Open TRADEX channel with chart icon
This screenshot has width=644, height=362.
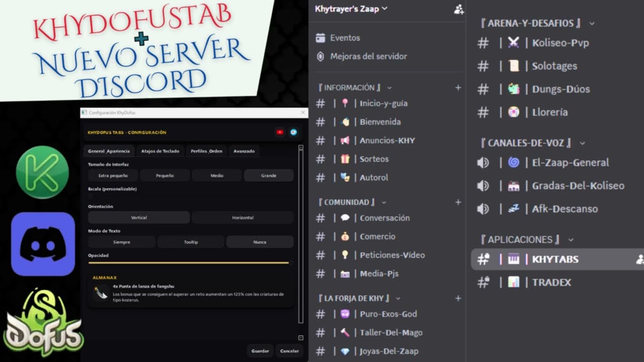click(x=513, y=282)
